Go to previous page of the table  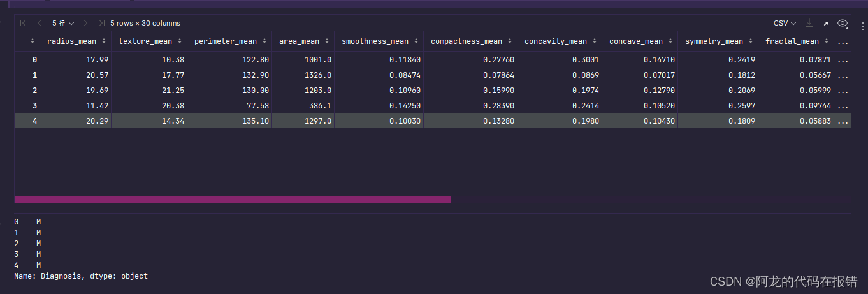[40, 23]
